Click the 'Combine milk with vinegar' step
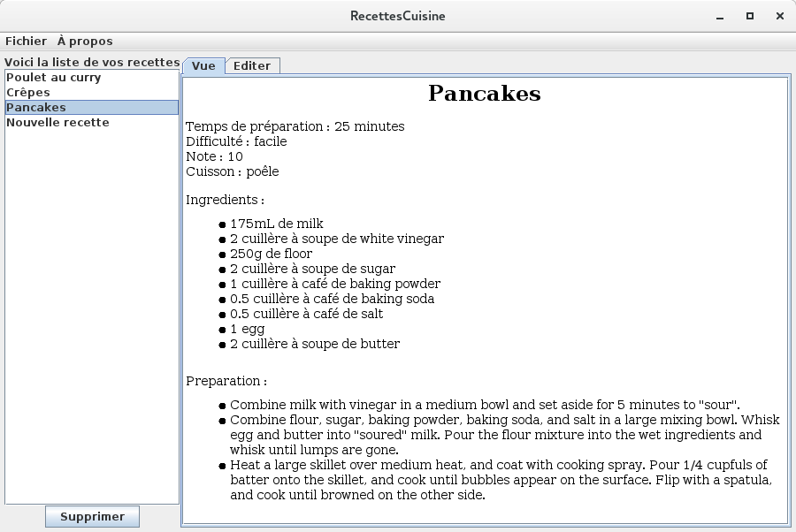Image resolution: width=796 pixels, height=532 pixels. click(x=485, y=405)
